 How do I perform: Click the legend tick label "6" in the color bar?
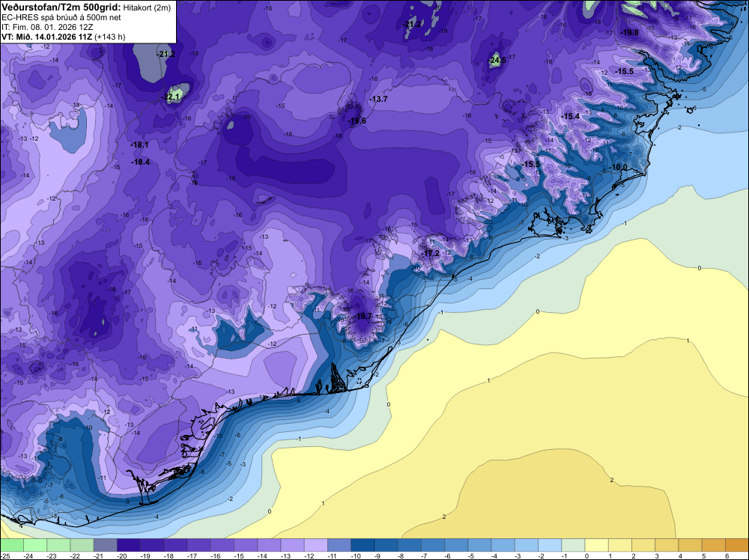727,556
